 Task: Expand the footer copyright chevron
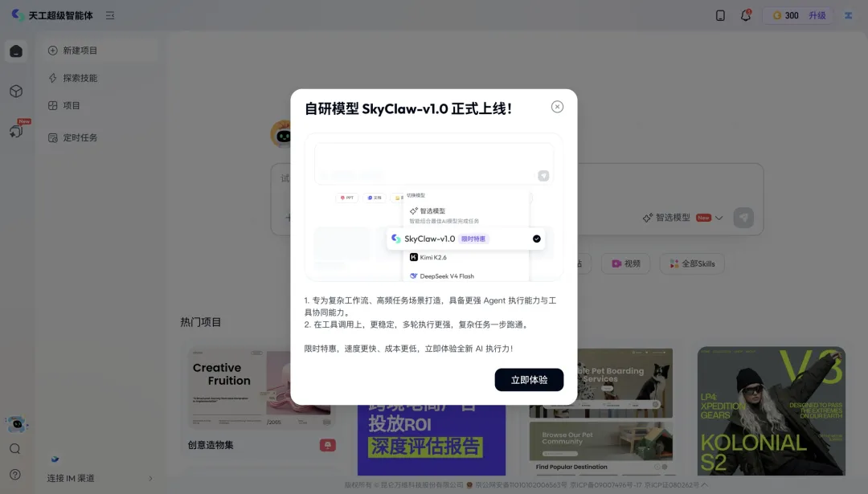(x=704, y=485)
